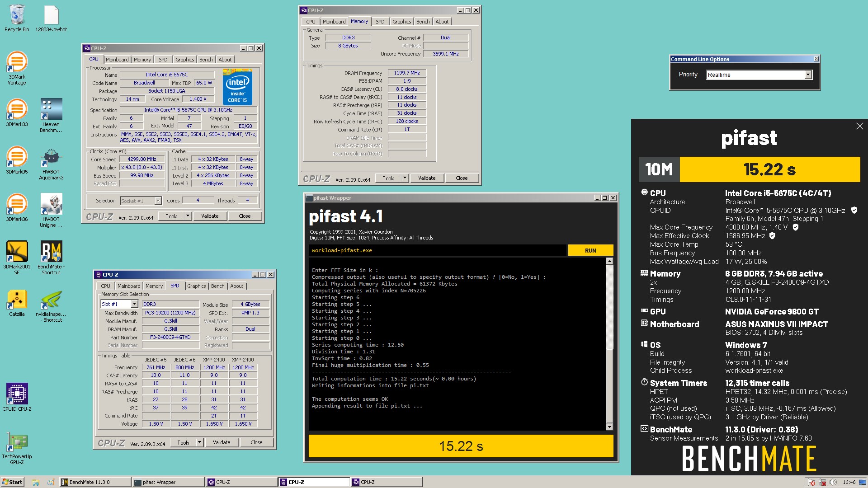Click Part Number F3-2400C9-4GTXD field
This screenshot has width=868, height=488.
(x=170, y=337)
